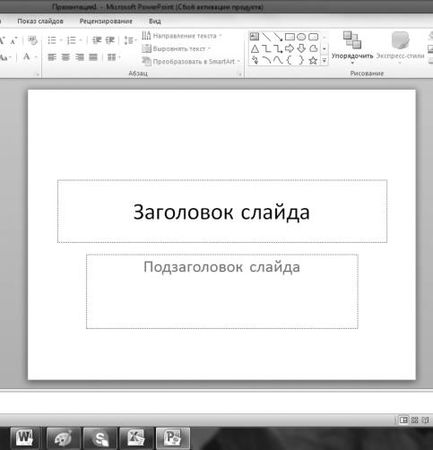Click the Упорядочить button
Screen dimensions: 433x450
(352, 48)
